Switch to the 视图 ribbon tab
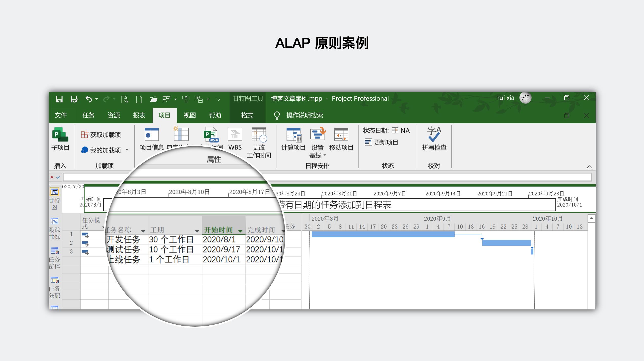The width and height of the screenshot is (644, 361). (x=190, y=115)
